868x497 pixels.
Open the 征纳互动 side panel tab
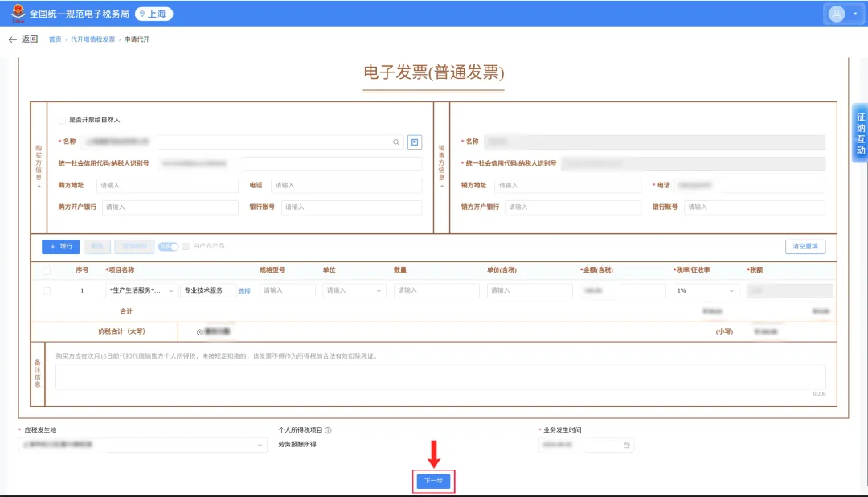[x=860, y=133]
